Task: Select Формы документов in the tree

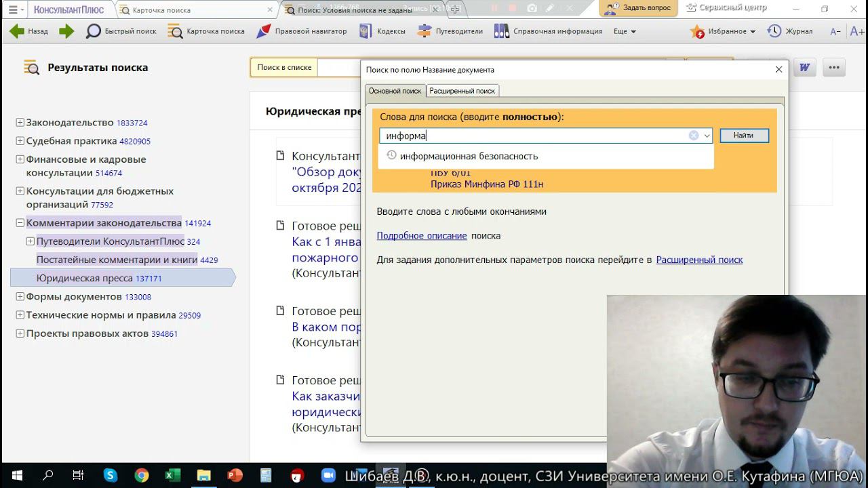Action: click(74, 297)
